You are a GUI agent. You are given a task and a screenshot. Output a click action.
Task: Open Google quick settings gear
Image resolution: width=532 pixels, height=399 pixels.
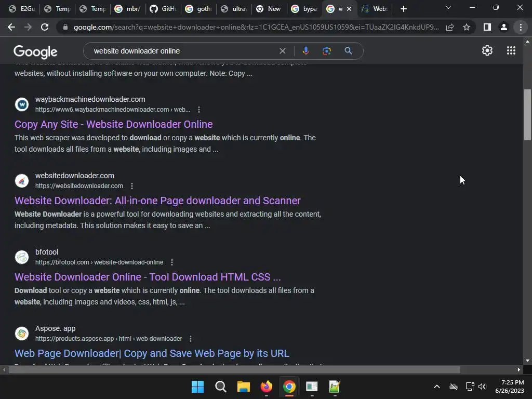(487, 50)
